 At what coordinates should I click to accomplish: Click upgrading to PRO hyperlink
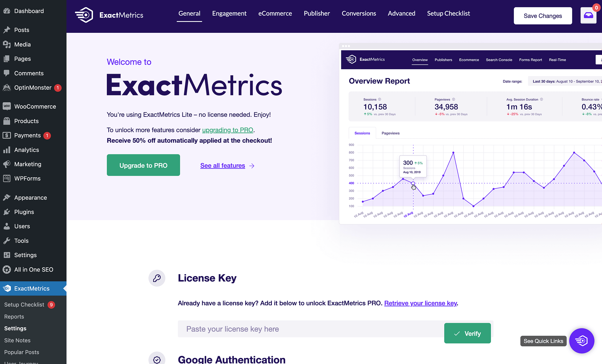(x=228, y=129)
